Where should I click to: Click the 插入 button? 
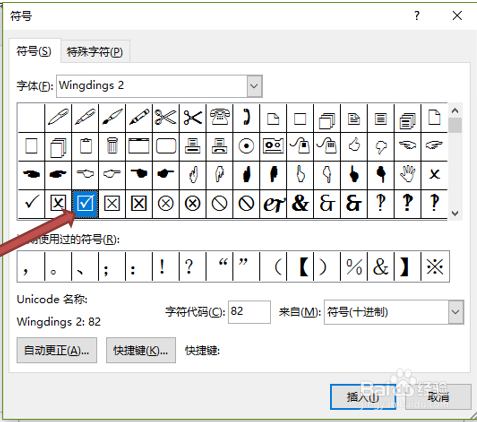click(363, 397)
